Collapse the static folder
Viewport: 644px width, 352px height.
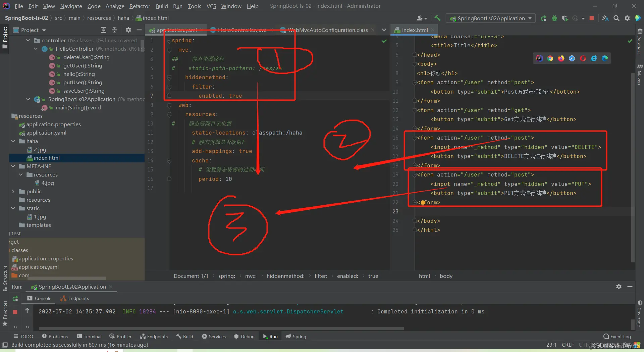click(13, 208)
